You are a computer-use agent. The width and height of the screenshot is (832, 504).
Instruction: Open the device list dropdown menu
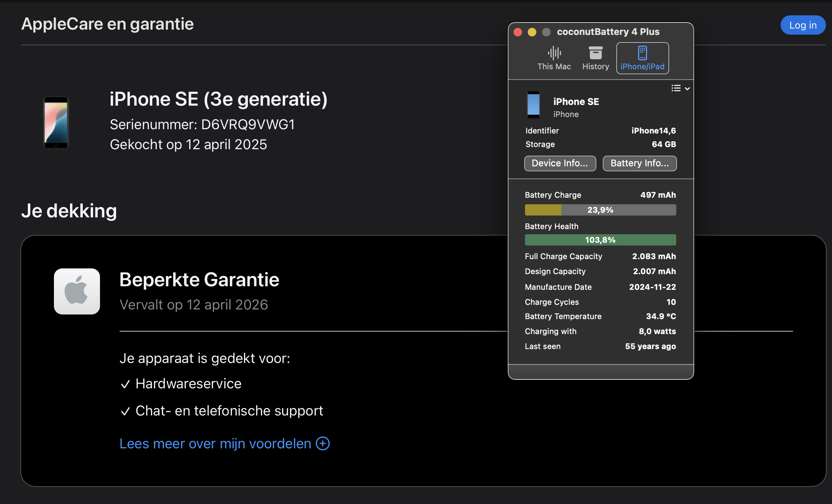tap(680, 88)
